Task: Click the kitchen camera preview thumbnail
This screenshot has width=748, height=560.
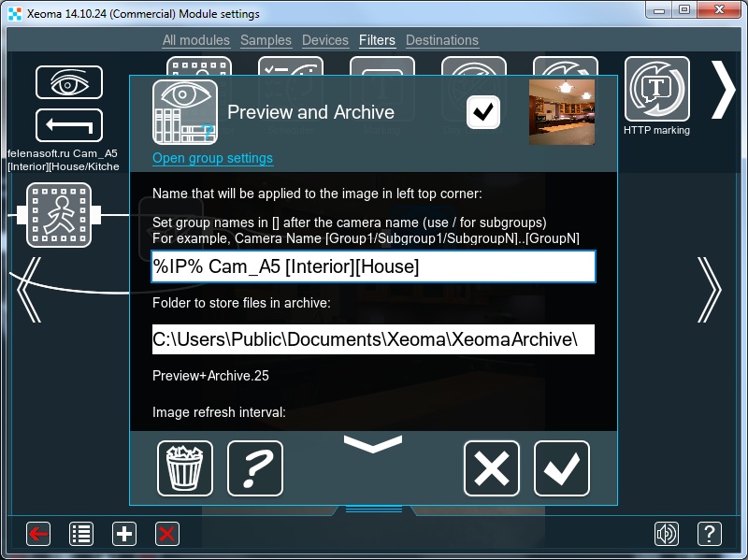Action: tap(562, 112)
